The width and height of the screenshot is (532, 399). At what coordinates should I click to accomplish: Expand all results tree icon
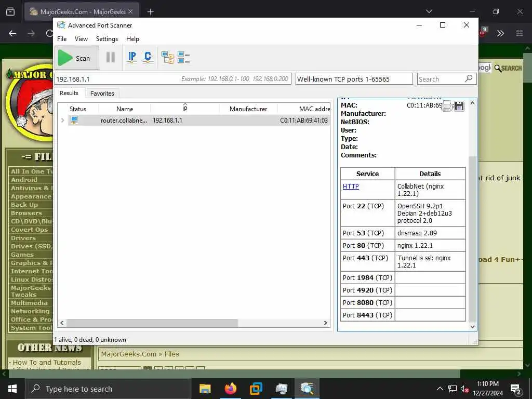point(168,57)
